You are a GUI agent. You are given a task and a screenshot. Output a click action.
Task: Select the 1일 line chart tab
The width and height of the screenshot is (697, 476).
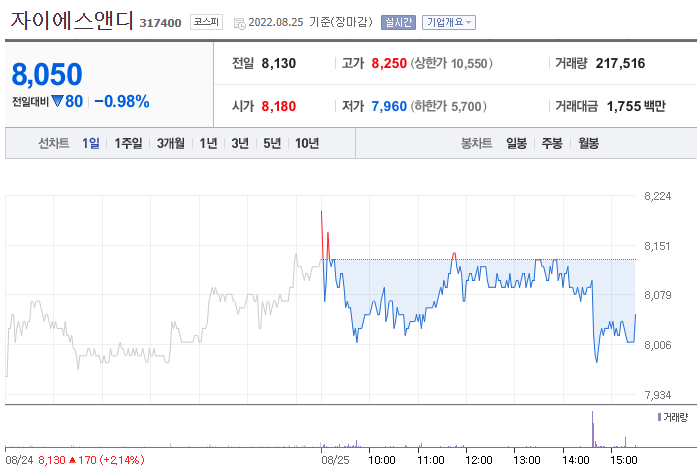[x=91, y=143]
